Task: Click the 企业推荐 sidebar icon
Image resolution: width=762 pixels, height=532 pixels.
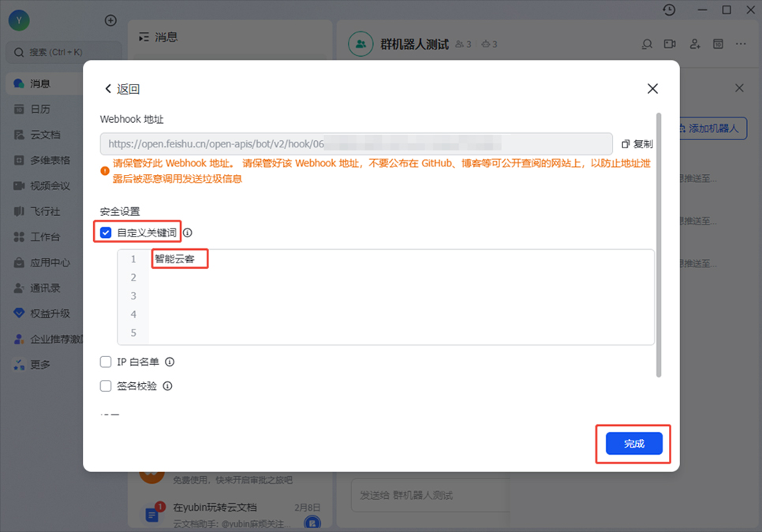Action: point(19,339)
